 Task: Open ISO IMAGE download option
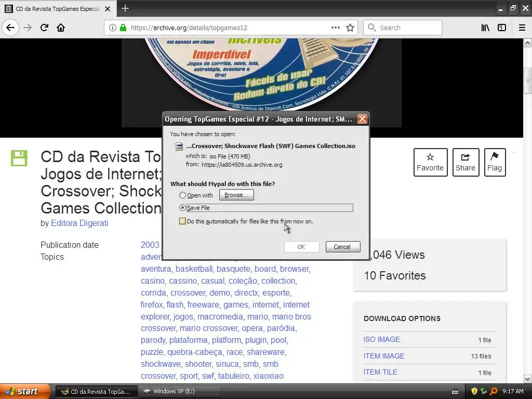pyautogui.click(x=382, y=339)
